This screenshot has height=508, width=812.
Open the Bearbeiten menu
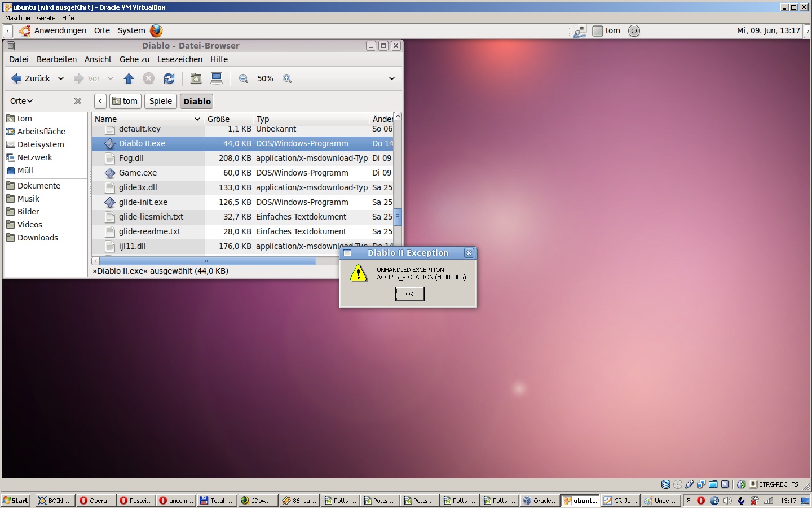[56, 59]
